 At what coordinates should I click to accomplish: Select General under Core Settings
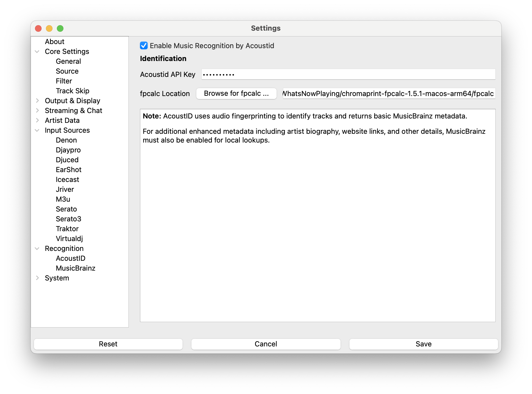tap(68, 61)
